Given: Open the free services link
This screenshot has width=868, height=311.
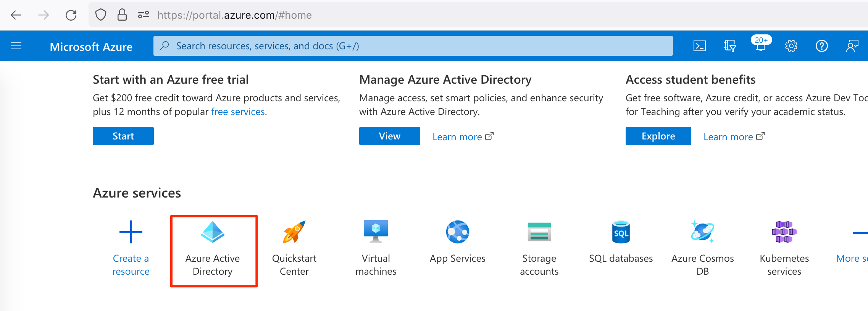Looking at the screenshot, I should coord(238,112).
